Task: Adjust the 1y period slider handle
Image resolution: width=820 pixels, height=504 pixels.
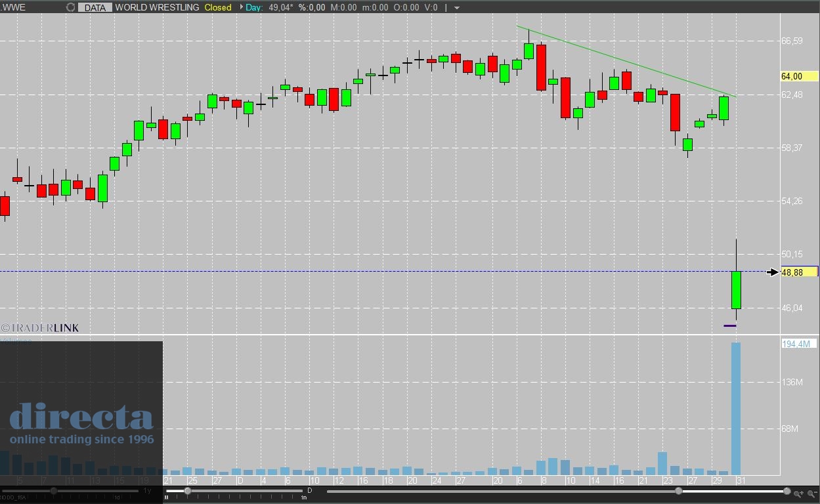Action: click(x=54, y=491)
